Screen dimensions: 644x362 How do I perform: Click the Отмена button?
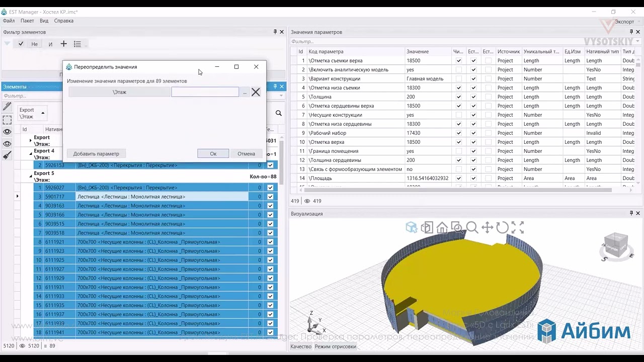pos(247,154)
